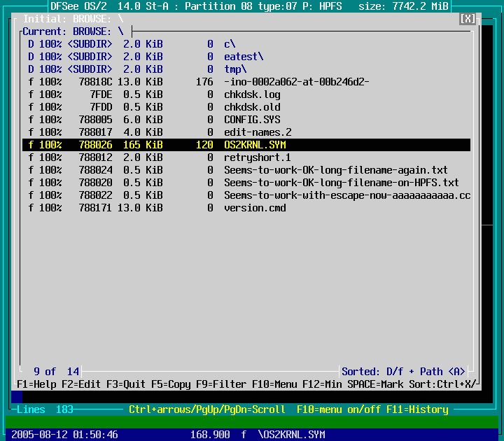Select the chkdsk.old file entry

pyautogui.click(x=252, y=107)
